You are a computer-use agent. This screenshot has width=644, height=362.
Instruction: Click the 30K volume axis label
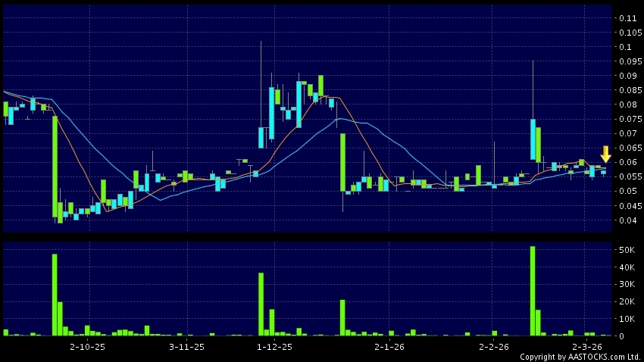tap(626, 285)
